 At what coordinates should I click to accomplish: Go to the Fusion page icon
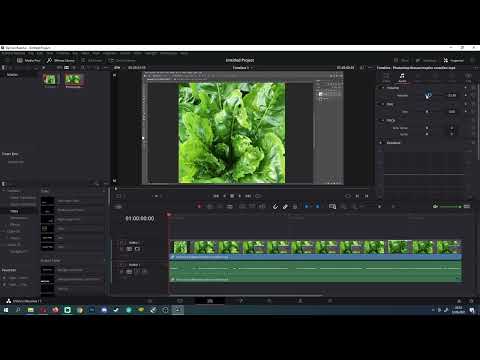[x=240, y=301]
